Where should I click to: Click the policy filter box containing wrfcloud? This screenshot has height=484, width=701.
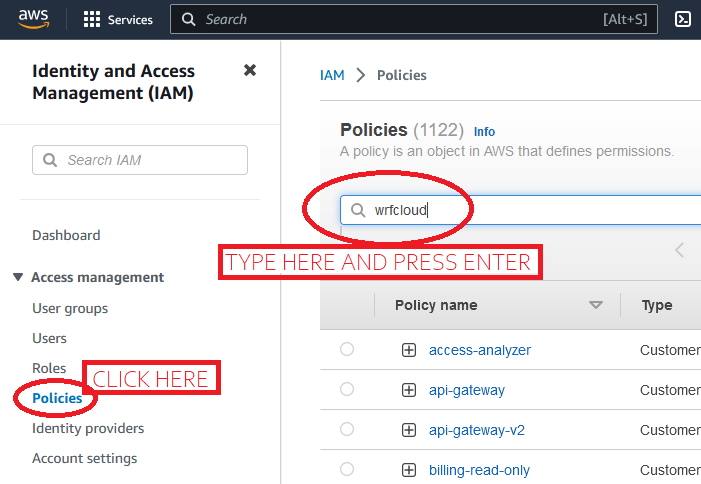tap(520, 210)
